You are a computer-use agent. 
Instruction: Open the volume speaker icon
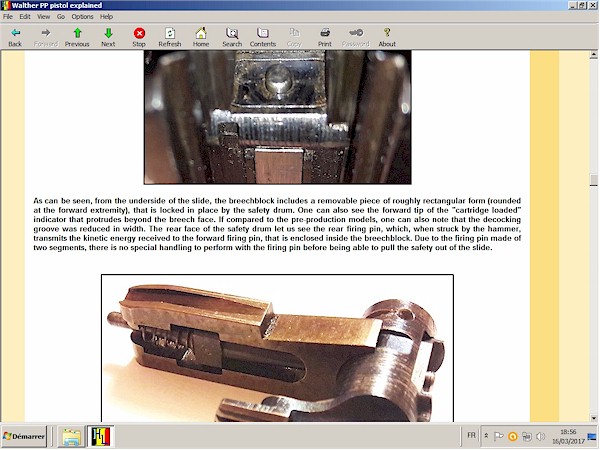(x=541, y=436)
